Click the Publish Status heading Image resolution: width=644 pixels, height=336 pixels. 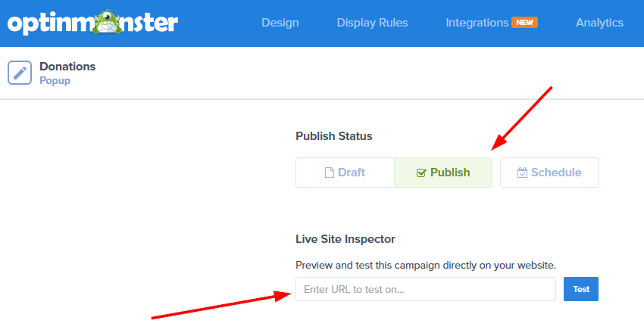[x=334, y=136]
